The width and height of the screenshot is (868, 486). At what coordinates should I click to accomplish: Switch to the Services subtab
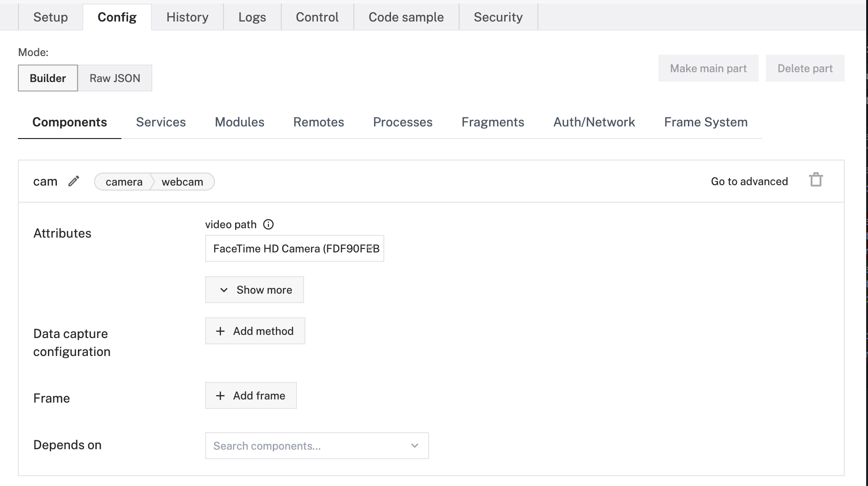point(161,122)
